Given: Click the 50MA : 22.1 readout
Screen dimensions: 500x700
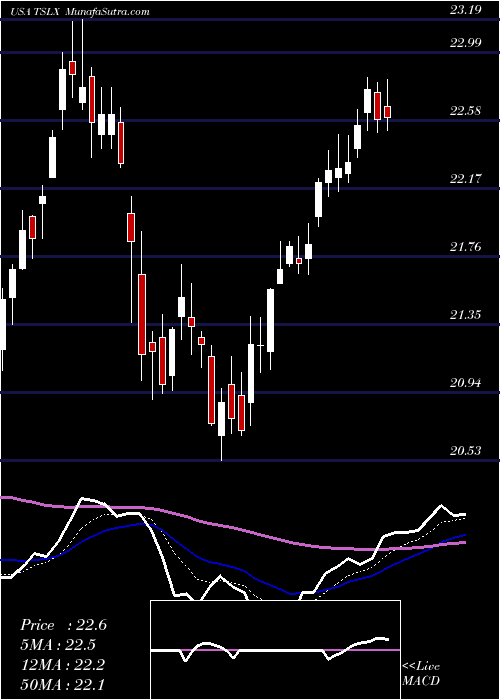Looking at the screenshot, I should tap(62, 685).
